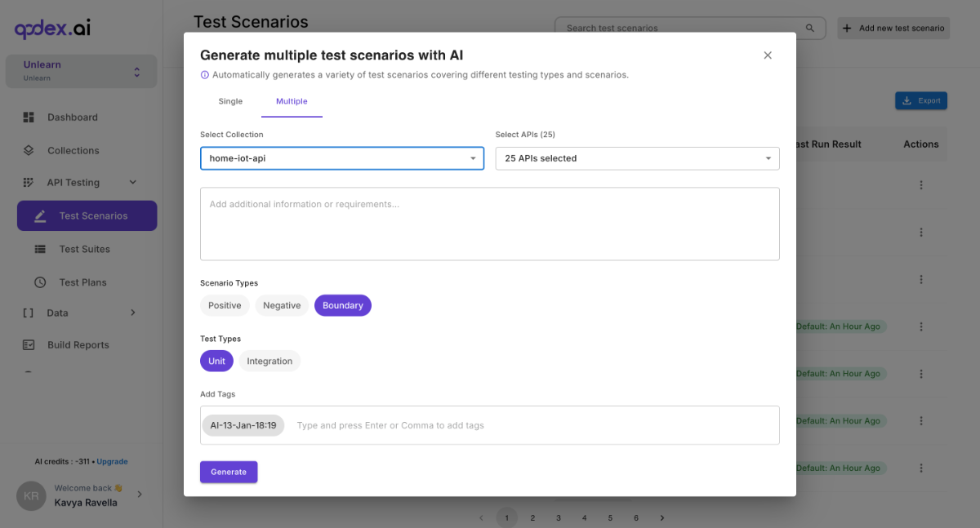The height and width of the screenshot is (528, 980).
Task: Click the search magnifier icon
Action: (810, 28)
